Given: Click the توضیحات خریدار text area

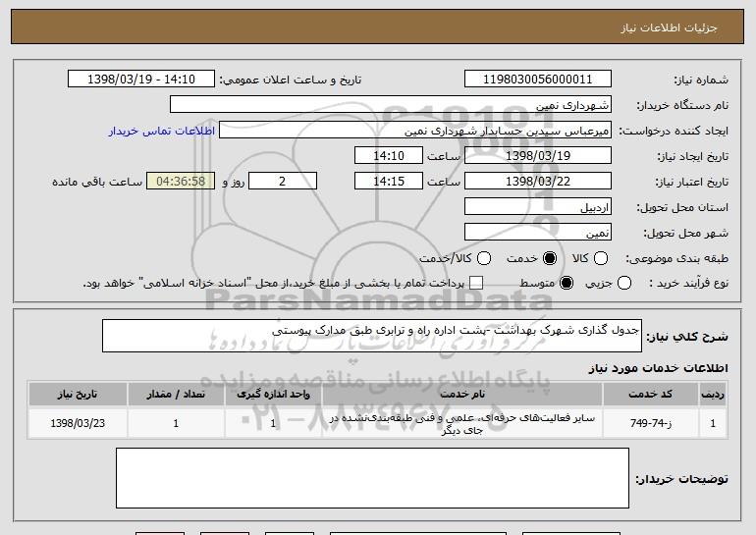Looking at the screenshot, I should (x=372, y=478).
